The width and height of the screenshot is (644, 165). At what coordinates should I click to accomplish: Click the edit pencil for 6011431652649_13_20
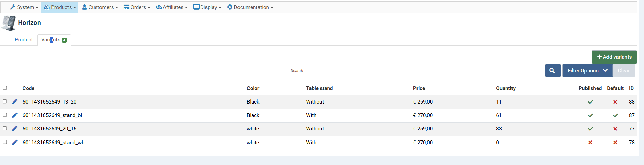(15, 101)
